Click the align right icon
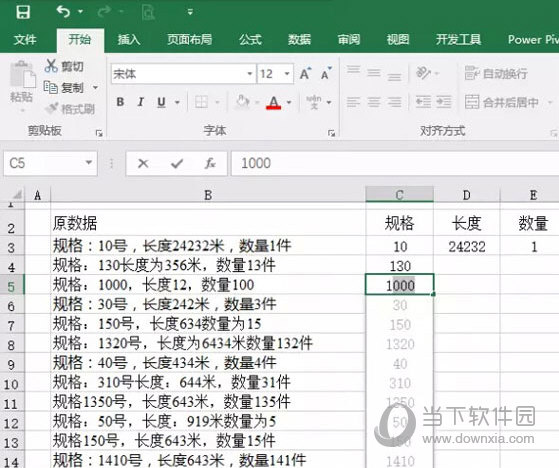The width and height of the screenshot is (559, 468). 394,102
